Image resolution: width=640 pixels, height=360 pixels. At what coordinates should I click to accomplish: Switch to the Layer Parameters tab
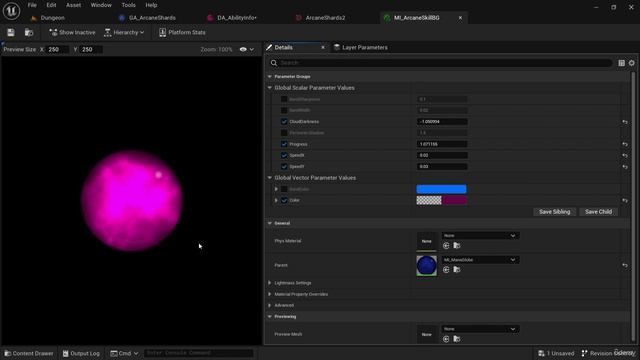[x=361, y=47]
